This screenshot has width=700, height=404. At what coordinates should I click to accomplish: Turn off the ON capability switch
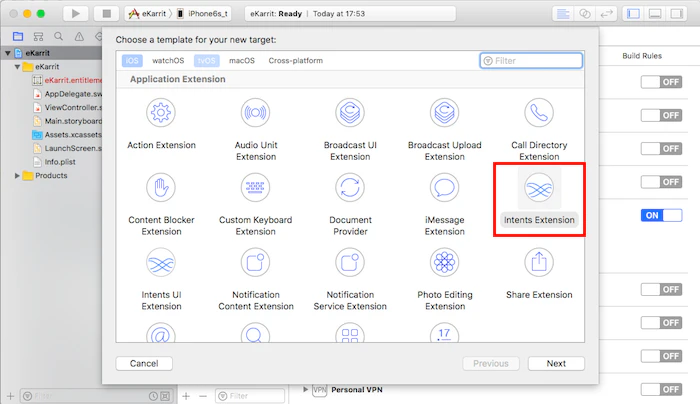[x=661, y=215]
